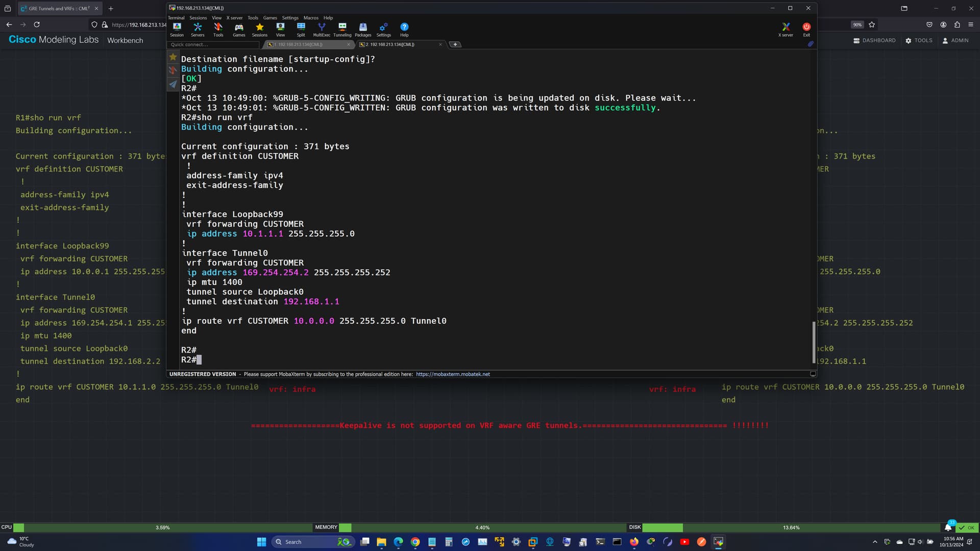This screenshot has width=980, height=551.
Task: Bookmark the page with the star icon
Action: pos(872,24)
